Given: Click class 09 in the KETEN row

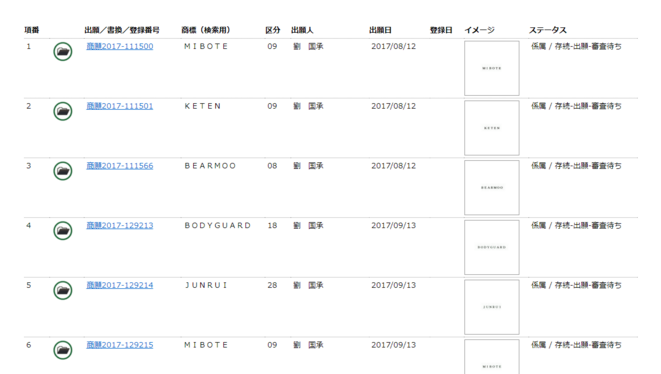Looking at the screenshot, I should pos(272,106).
